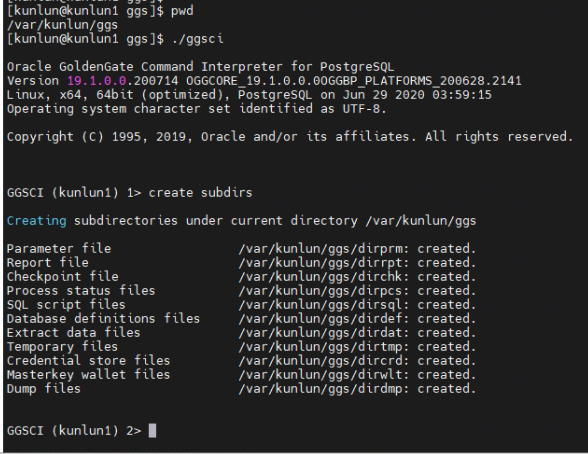Click the Masterkey wallet files label
This screenshot has width=588, height=454.
(x=88, y=375)
